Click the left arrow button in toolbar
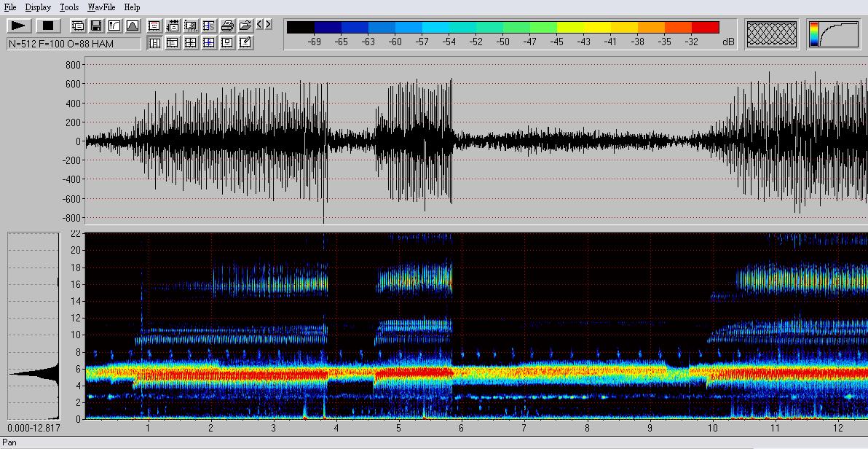Screen dimensions: 868x449 coord(260,25)
